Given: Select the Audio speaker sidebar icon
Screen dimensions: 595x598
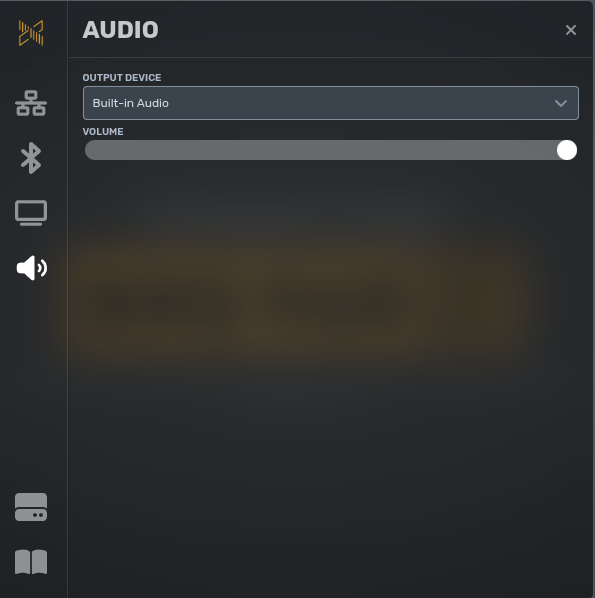Looking at the screenshot, I should (x=32, y=268).
